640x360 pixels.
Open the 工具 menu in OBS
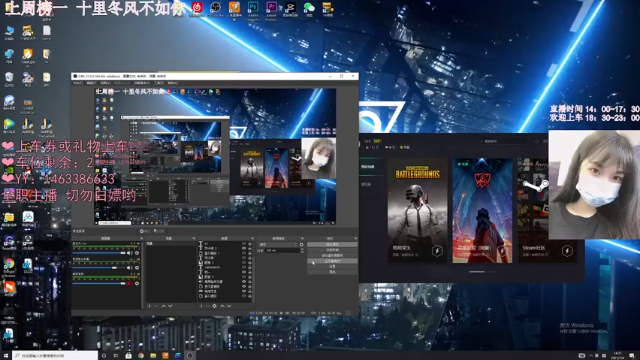point(159,83)
